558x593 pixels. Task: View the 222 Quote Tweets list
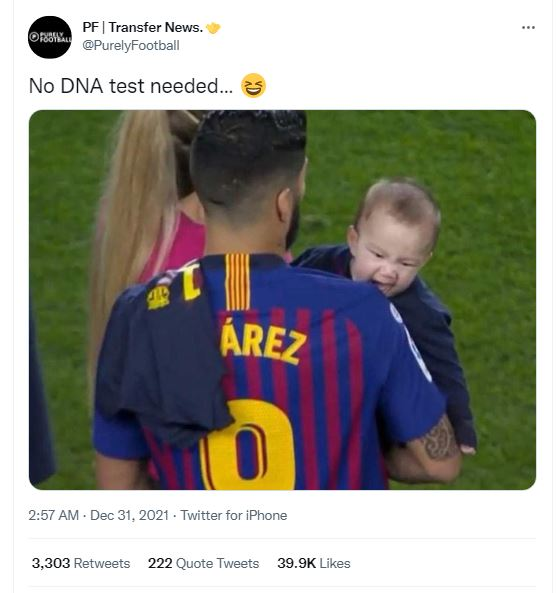pos(204,563)
